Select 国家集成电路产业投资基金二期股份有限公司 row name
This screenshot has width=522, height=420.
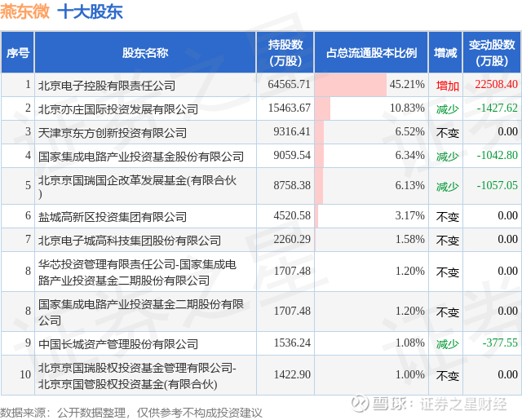(x=141, y=312)
